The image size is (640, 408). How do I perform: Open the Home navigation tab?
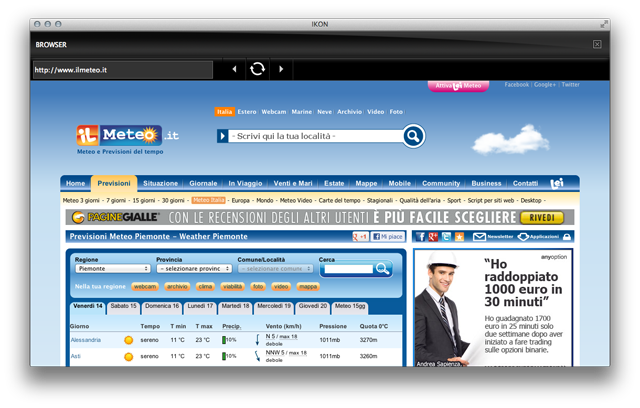(x=76, y=183)
